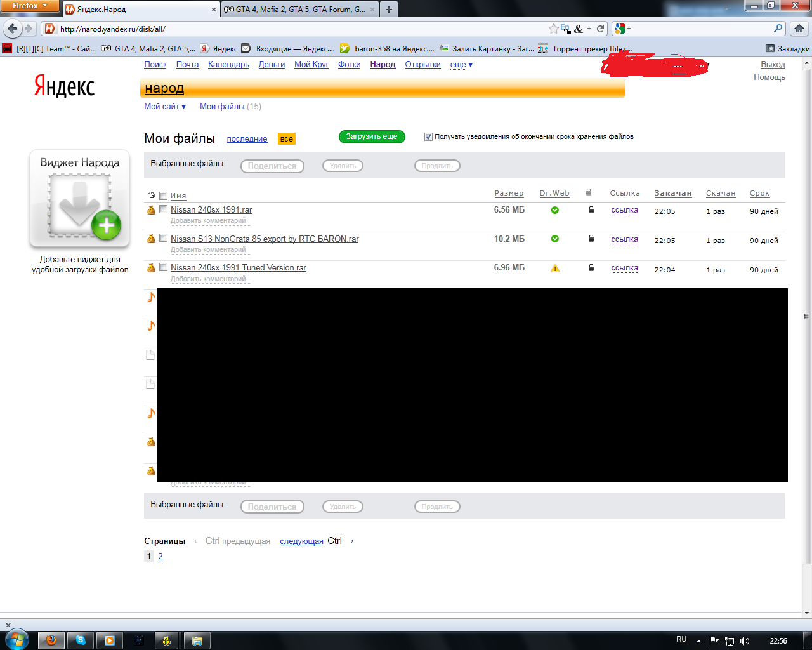Open Деньги in Yandex top menu
Viewport: 812px width, 650px height.
(x=272, y=65)
